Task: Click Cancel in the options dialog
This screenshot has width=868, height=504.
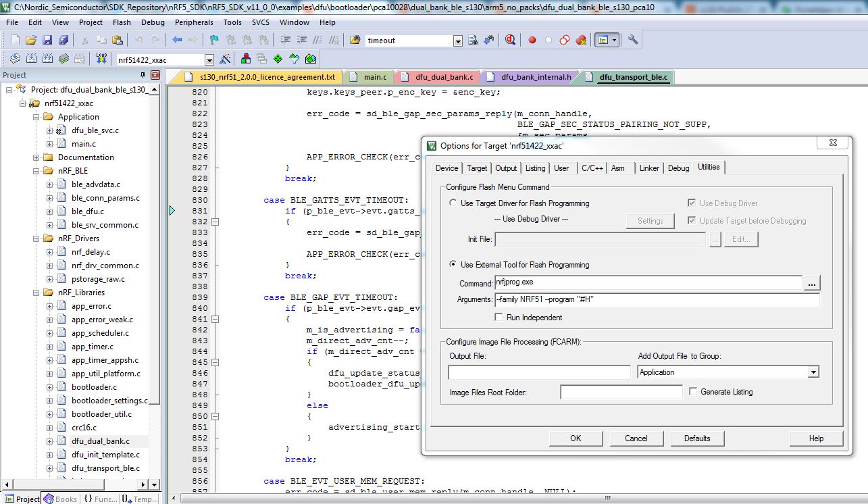Action: pyautogui.click(x=636, y=438)
